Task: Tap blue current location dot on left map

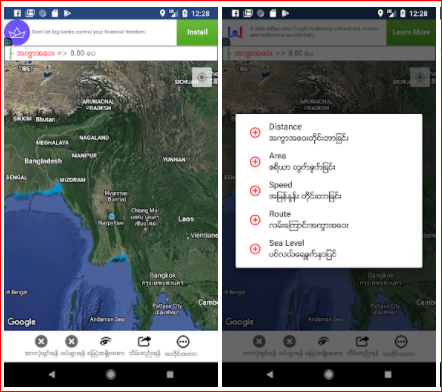Action: coord(112,217)
